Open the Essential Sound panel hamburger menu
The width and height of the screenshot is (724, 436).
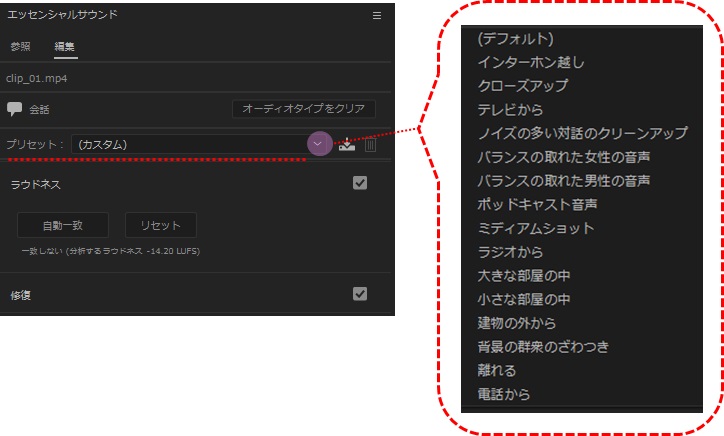[x=377, y=16]
